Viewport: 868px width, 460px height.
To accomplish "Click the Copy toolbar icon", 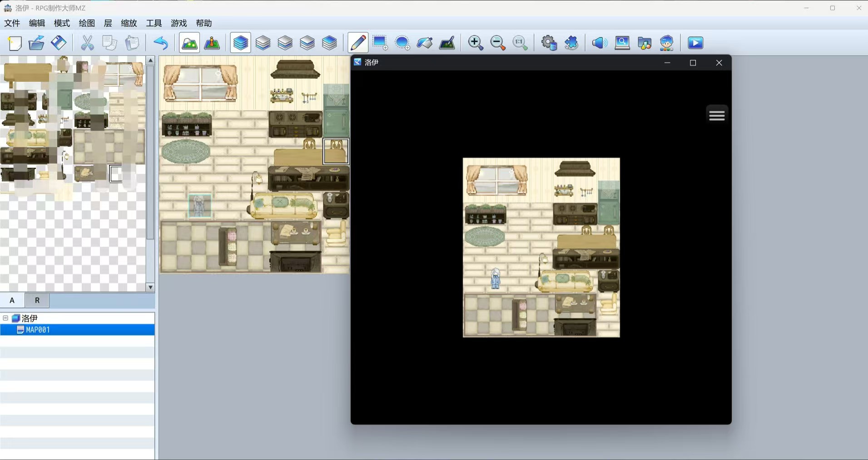I will (109, 43).
